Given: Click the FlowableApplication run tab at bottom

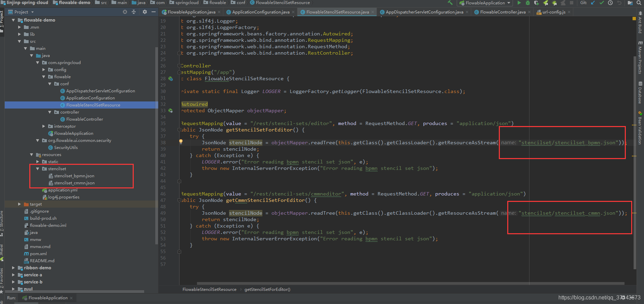Looking at the screenshot, I should click(48, 298).
